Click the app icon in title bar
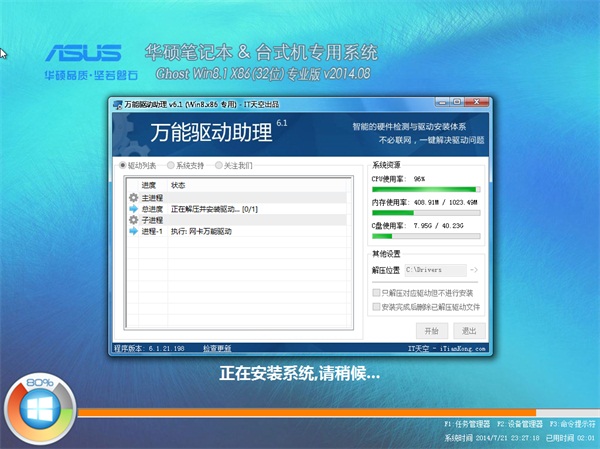This screenshot has height=449, width=600. 116,103
